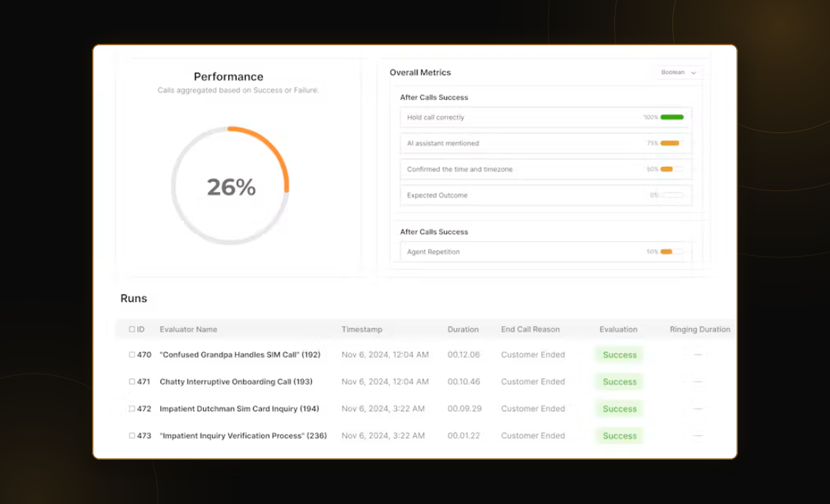Image resolution: width=830 pixels, height=504 pixels.
Task: Sort by Evaluator Name column header
Action: [188, 329]
